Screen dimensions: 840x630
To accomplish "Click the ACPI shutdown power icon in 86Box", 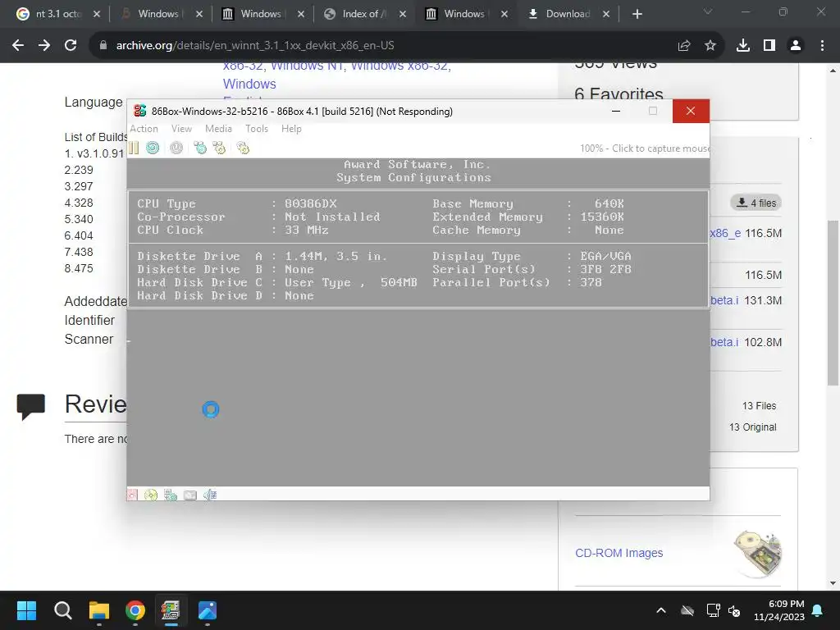I will pyautogui.click(x=176, y=148).
